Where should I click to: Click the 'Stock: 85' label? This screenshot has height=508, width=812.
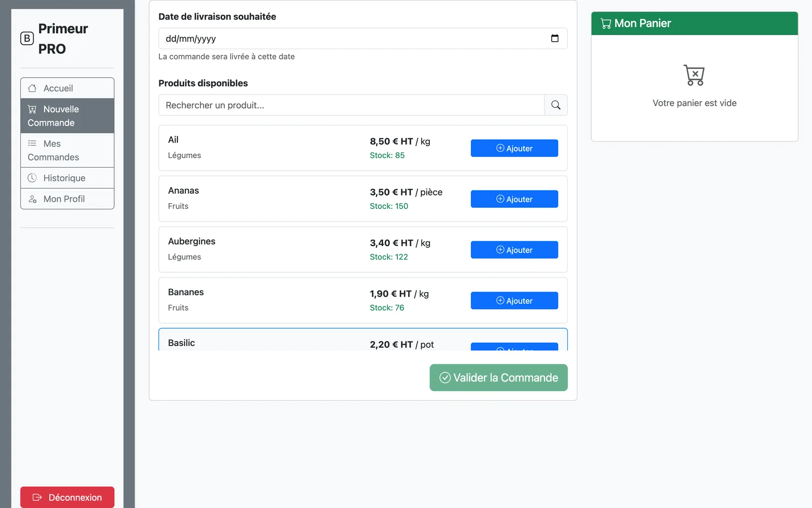(x=387, y=155)
